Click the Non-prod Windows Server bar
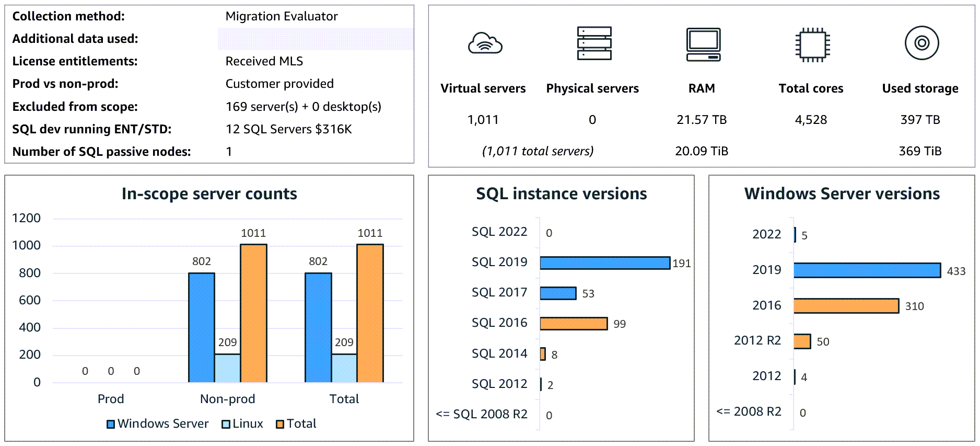980x446 pixels. pyautogui.click(x=201, y=328)
